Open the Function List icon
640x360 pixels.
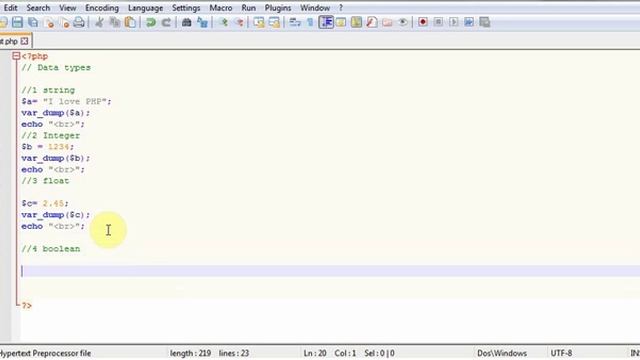click(371, 22)
